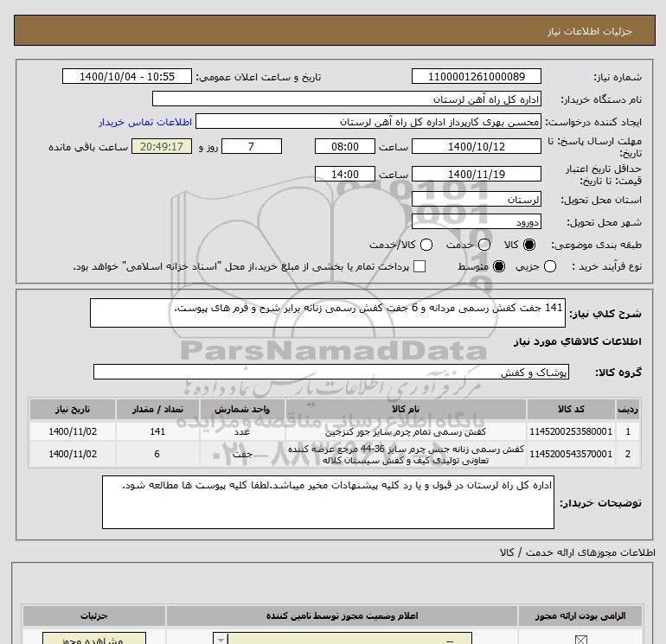The width and height of the screenshot is (666, 644).
Task: Click the delivery province field لرستان
Action: (476, 199)
